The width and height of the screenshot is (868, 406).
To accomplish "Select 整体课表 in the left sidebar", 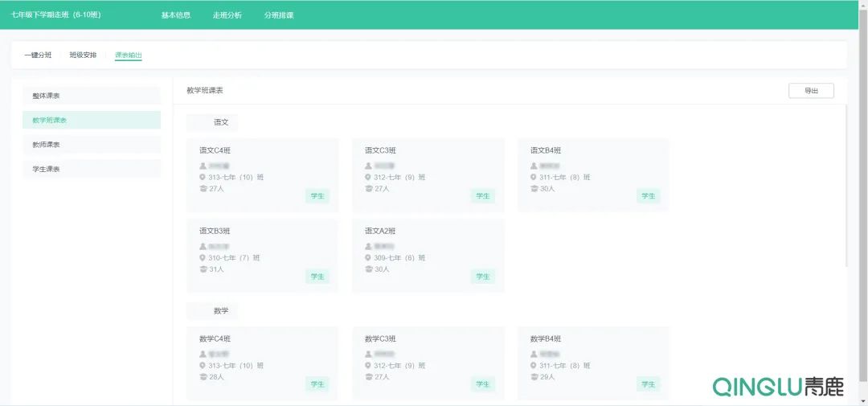I will pos(91,96).
